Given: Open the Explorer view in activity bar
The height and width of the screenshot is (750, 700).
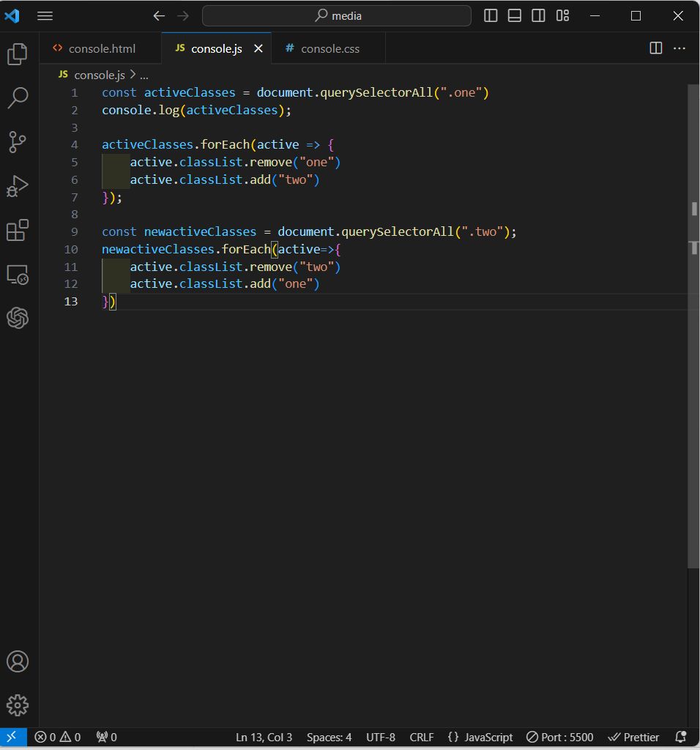Looking at the screenshot, I should [18, 54].
